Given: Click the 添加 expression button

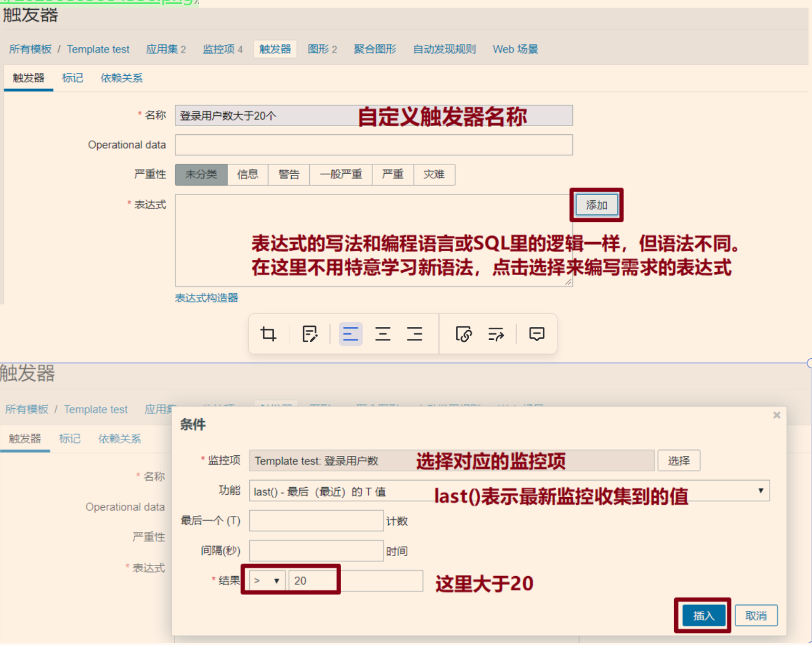Looking at the screenshot, I should [x=596, y=205].
